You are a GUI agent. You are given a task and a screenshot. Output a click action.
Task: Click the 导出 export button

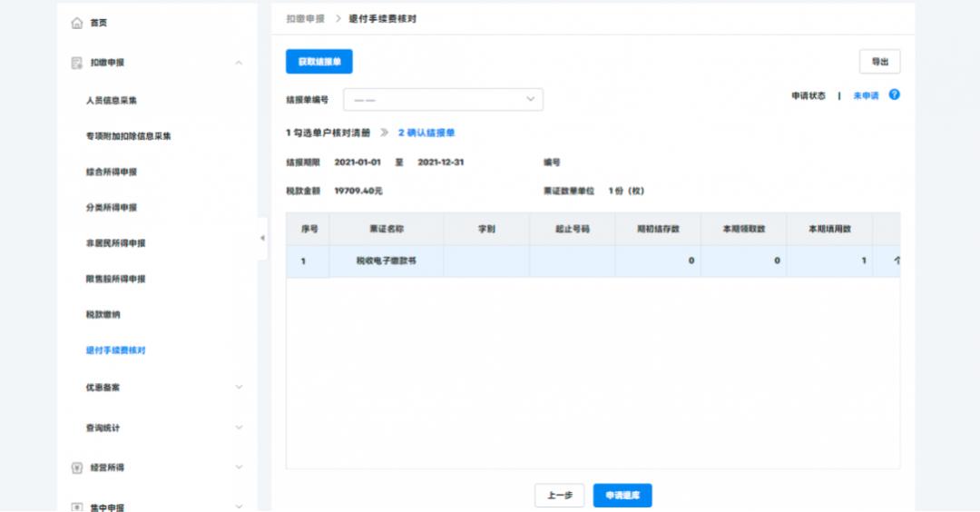coord(879,62)
